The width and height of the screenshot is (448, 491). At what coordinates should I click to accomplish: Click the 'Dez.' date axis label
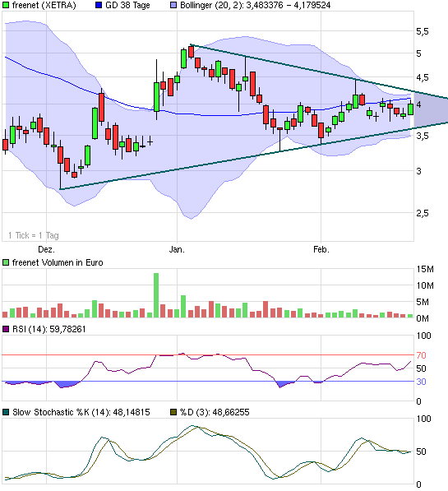coord(46,249)
